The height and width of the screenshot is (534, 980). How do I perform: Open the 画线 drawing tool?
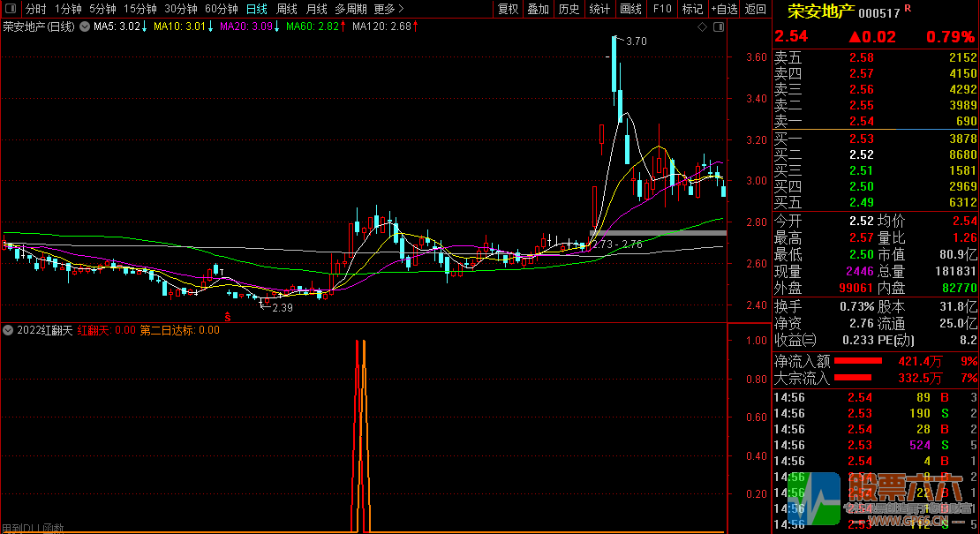(x=630, y=9)
